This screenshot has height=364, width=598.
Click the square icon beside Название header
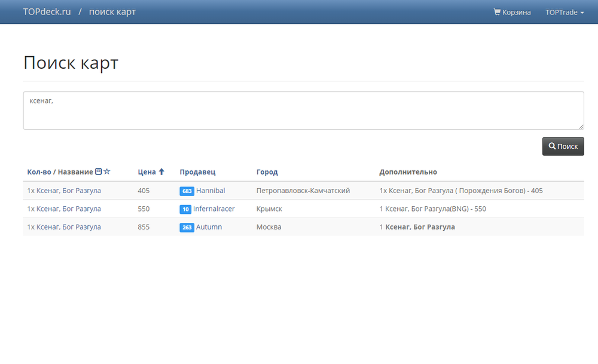[99, 172]
